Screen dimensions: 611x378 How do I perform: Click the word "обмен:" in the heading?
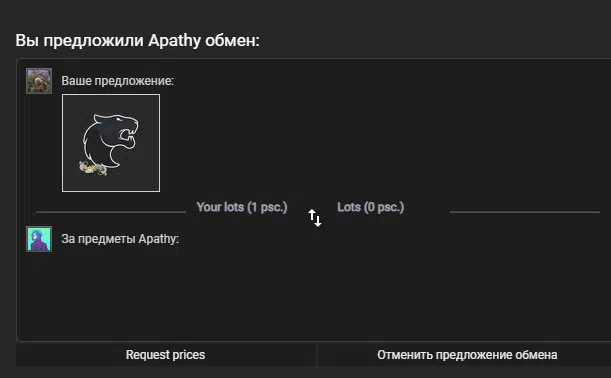(232, 41)
